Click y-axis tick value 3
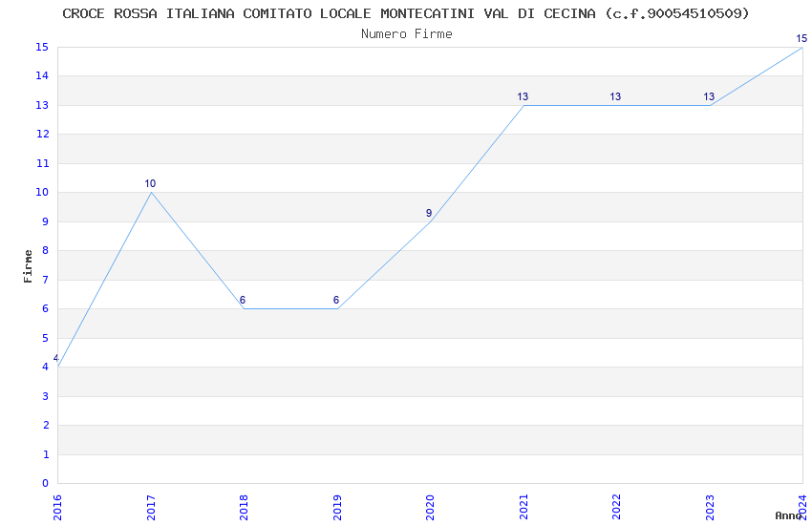The image size is (812, 525). (x=46, y=396)
